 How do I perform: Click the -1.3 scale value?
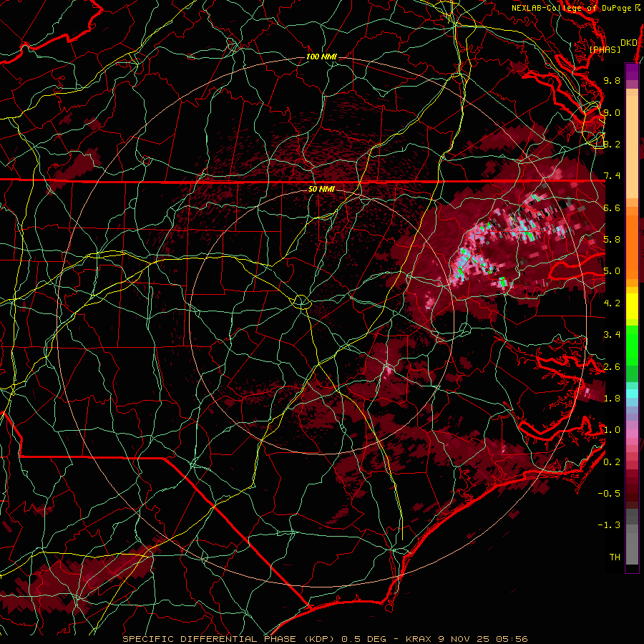(609, 525)
